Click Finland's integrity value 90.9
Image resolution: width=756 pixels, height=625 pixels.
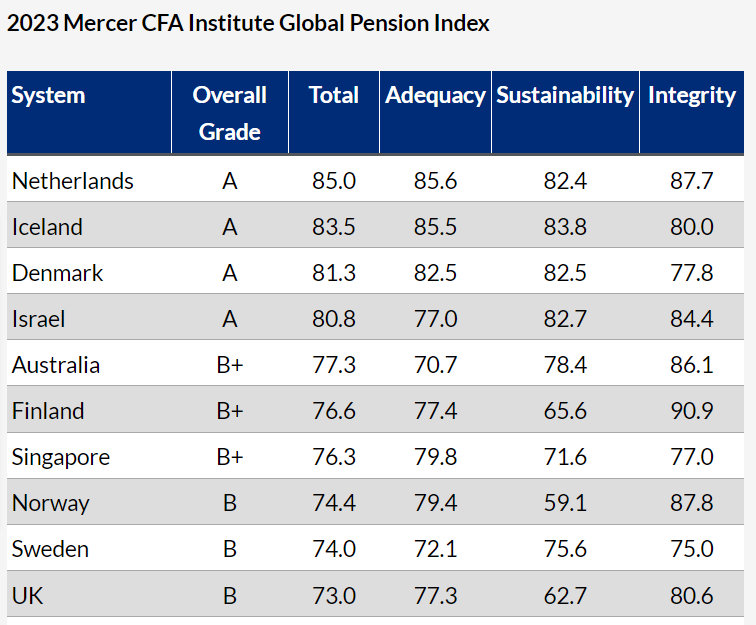(x=691, y=411)
